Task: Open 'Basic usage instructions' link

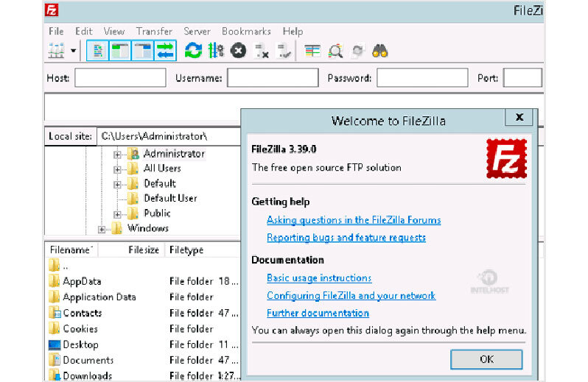Action: pyautogui.click(x=319, y=278)
